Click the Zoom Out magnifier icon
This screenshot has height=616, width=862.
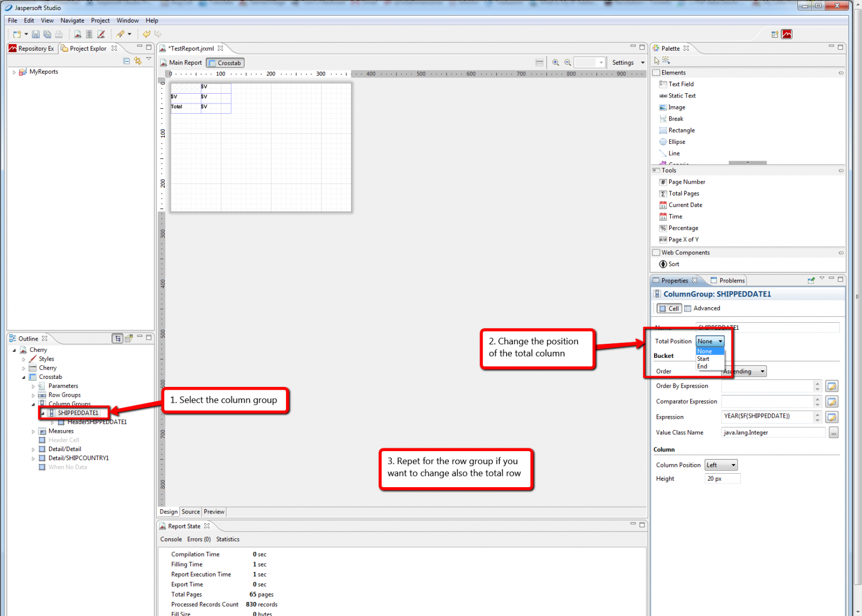point(567,63)
